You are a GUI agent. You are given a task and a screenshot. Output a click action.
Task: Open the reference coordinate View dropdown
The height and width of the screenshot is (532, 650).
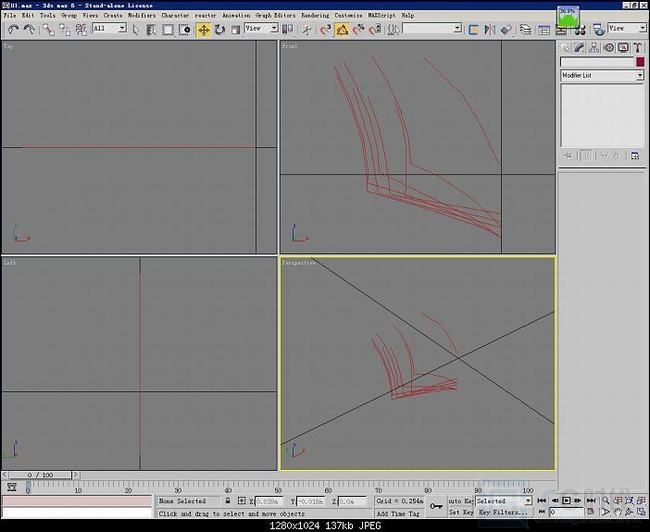261,28
